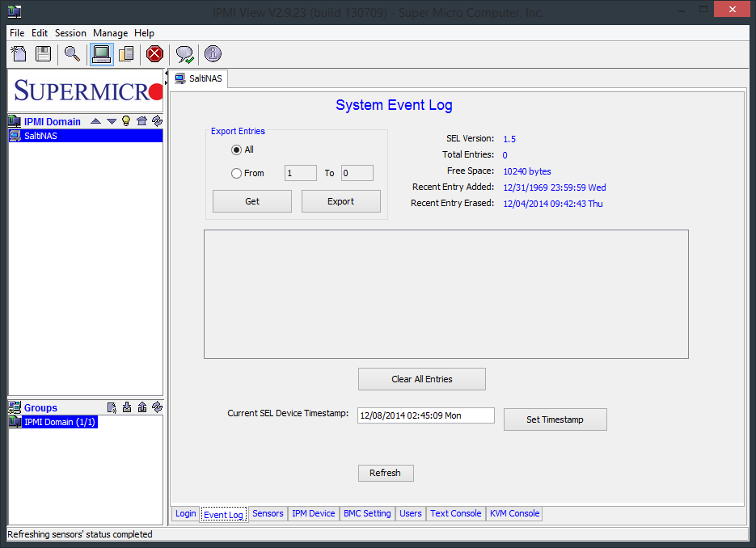Screen dimensions: 756x548
Task: Click the upload arrow icon in Groups header
Action: [x=142, y=407]
